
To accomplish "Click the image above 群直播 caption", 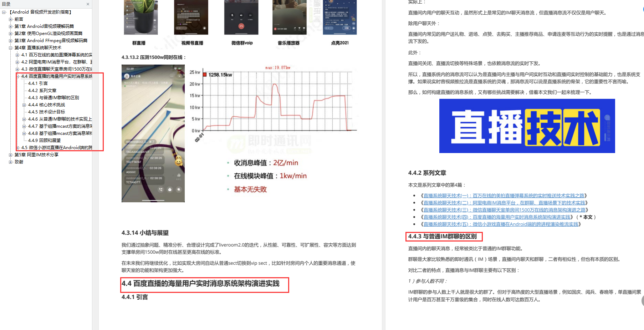I will [141, 17].
